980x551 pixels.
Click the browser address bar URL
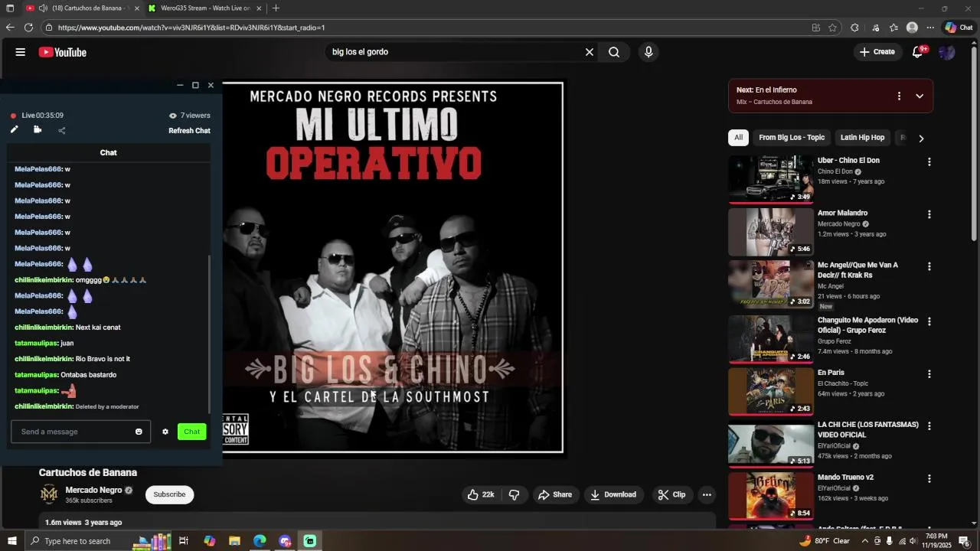click(x=191, y=28)
